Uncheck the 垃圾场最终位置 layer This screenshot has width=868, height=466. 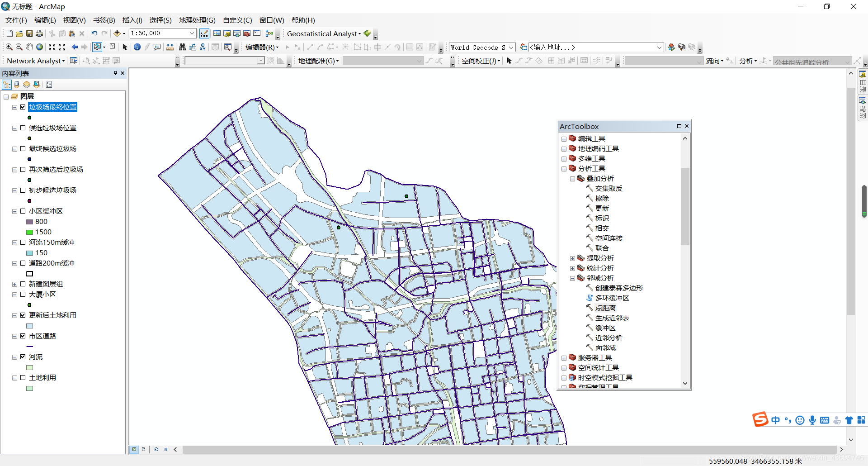(23, 107)
